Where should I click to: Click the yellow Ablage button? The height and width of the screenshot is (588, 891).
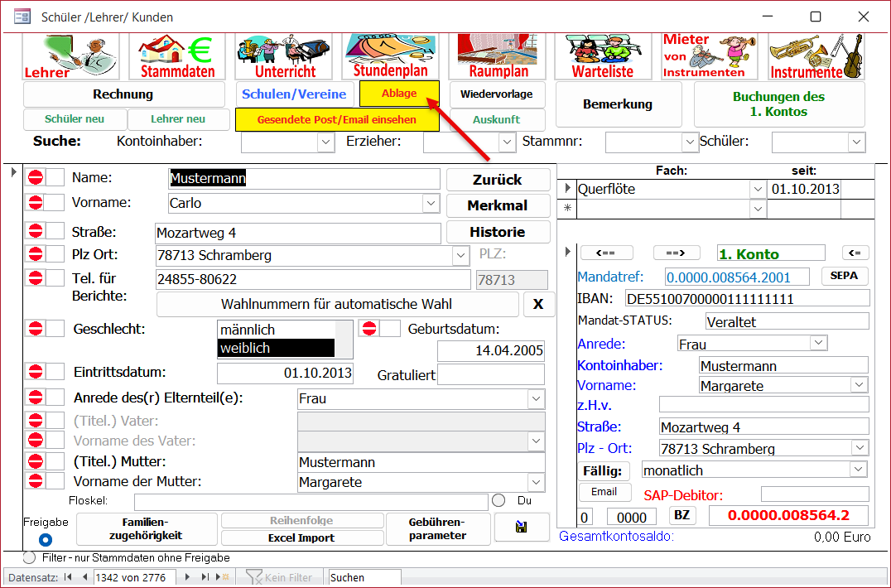[x=399, y=94]
